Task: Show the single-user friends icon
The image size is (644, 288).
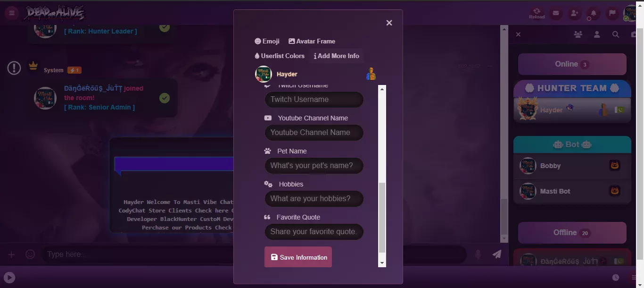Action: click(597, 34)
